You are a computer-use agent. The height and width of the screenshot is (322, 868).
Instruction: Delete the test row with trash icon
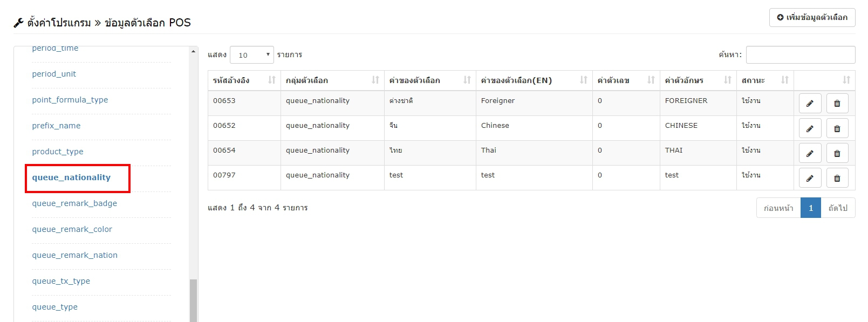(x=837, y=178)
